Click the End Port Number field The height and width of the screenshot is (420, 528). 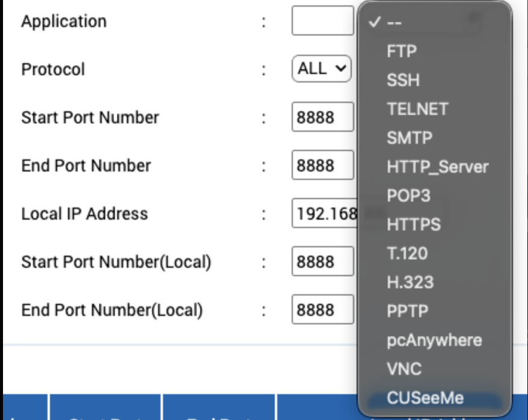(322, 165)
